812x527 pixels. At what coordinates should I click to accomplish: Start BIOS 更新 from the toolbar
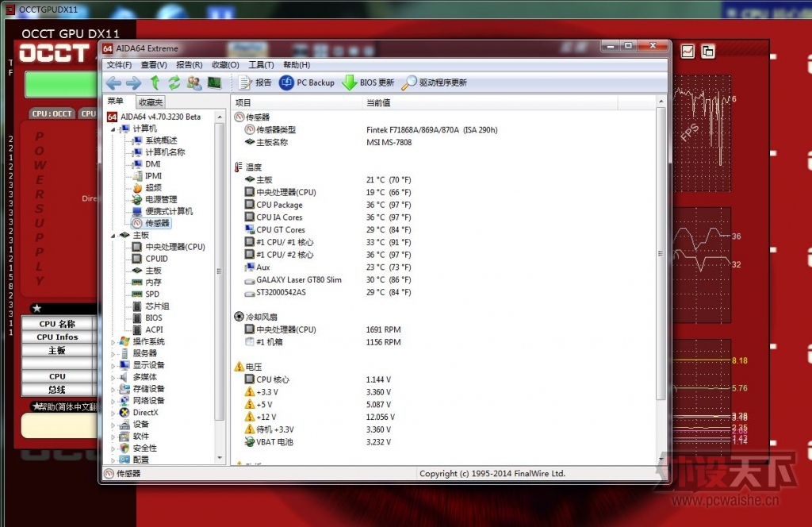click(368, 83)
